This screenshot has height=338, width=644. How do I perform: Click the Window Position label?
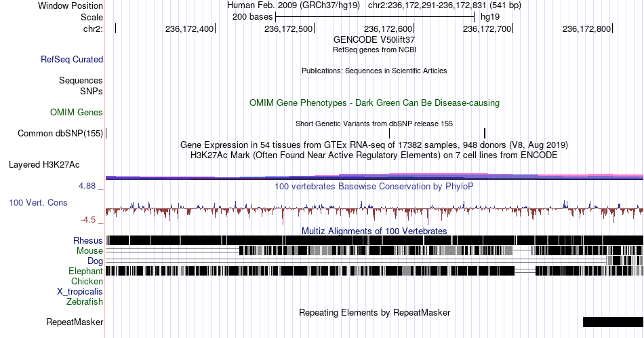click(x=71, y=5)
